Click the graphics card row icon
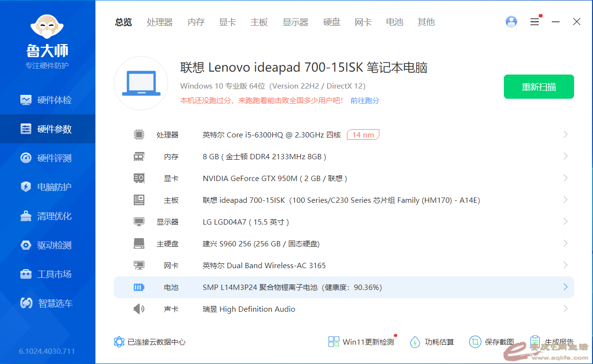The width and height of the screenshot is (593, 364). point(139,178)
